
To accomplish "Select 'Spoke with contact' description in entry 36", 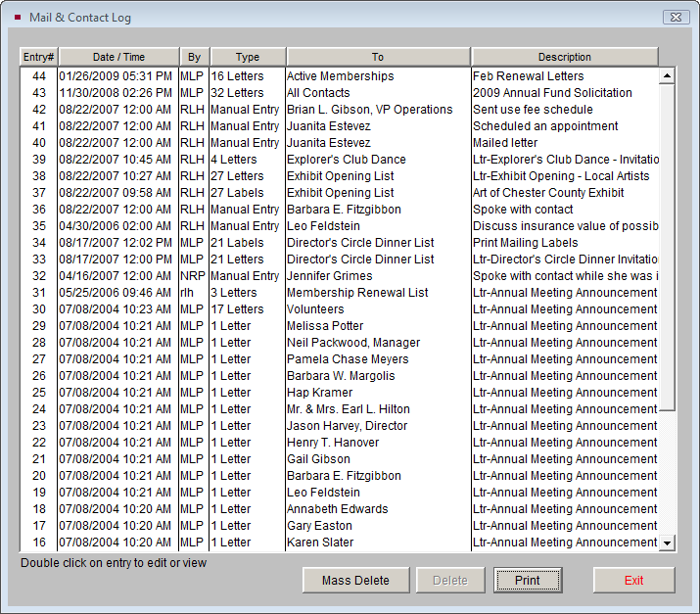I will (523, 210).
